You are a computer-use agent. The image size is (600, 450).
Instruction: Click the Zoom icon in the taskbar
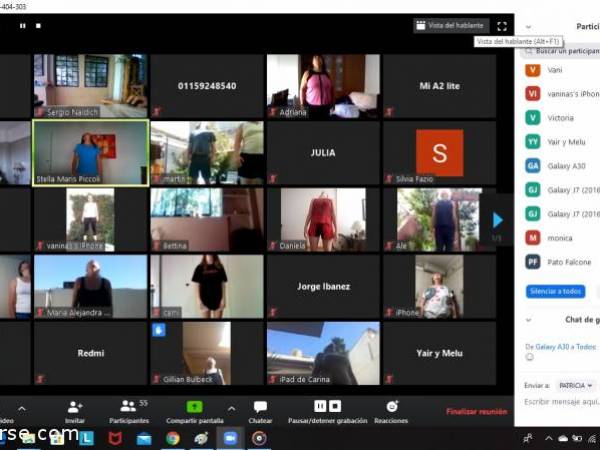(x=230, y=439)
